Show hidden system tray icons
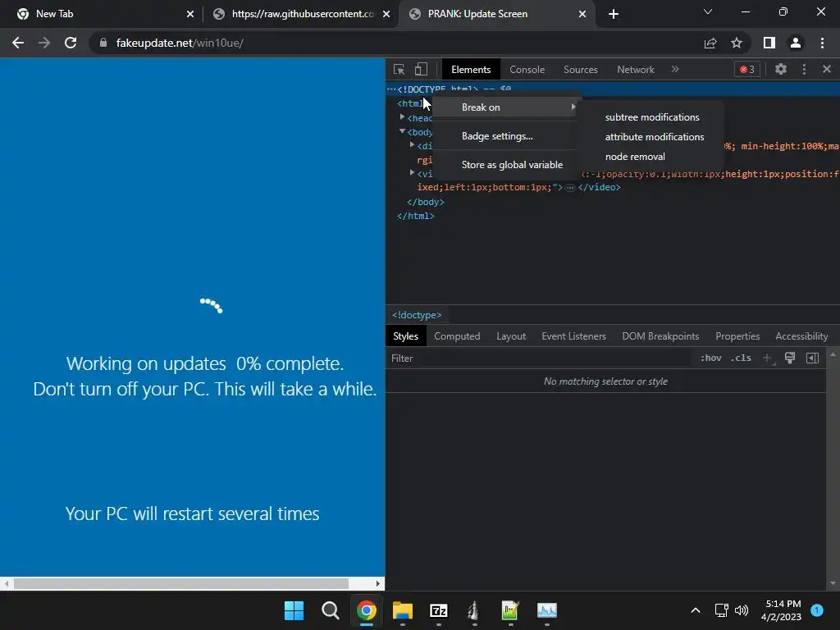The image size is (840, 630). pyautogui.click(x=695, y=610)
